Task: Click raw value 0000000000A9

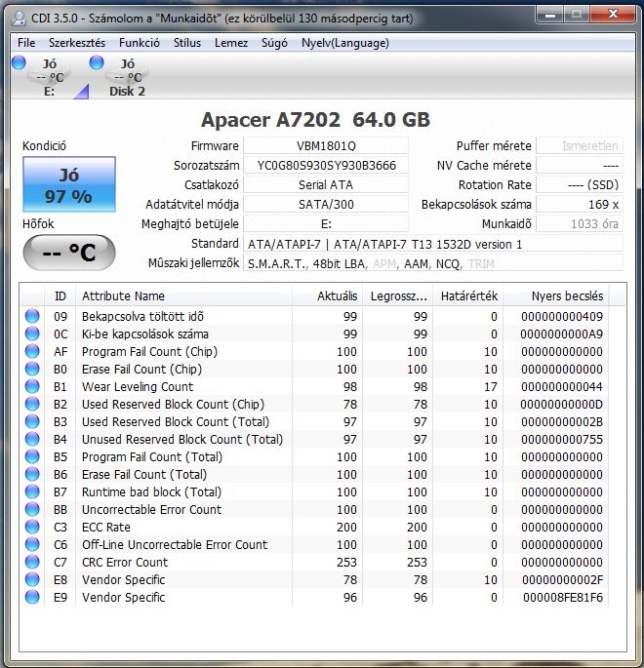Action: (x=562, y=334)
